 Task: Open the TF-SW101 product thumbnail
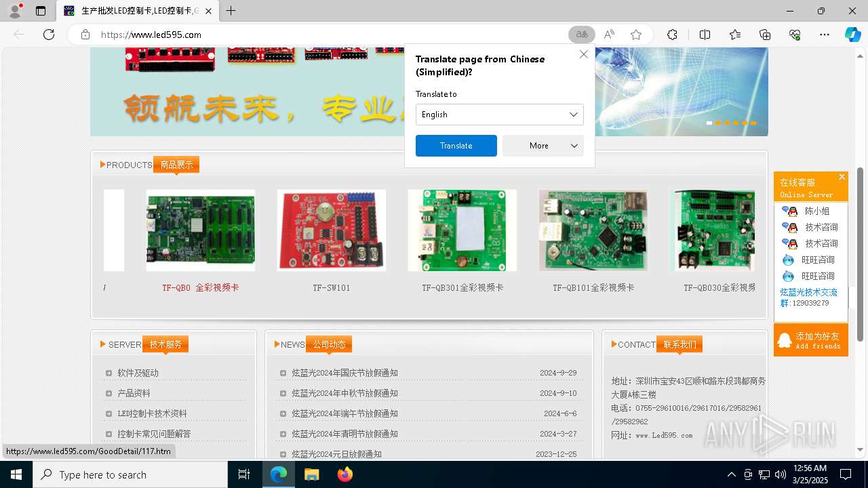[x=332, y=230]
